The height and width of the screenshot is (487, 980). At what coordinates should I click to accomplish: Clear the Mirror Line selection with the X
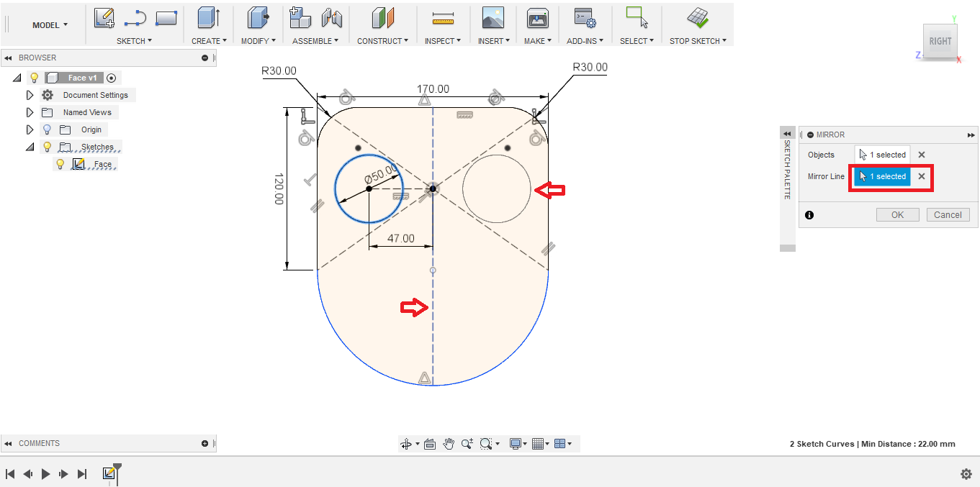(x=922, y=176)
